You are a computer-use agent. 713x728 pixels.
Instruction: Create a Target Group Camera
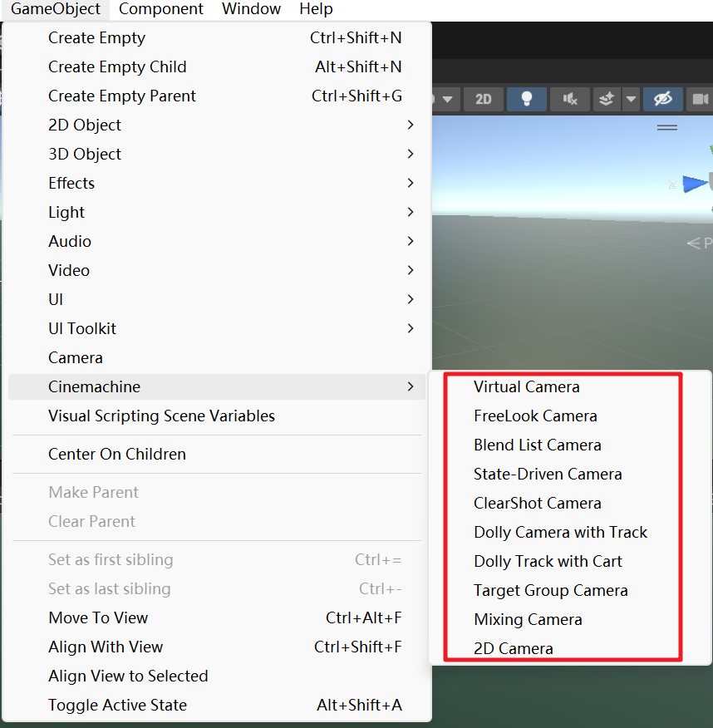coord(569,591)
